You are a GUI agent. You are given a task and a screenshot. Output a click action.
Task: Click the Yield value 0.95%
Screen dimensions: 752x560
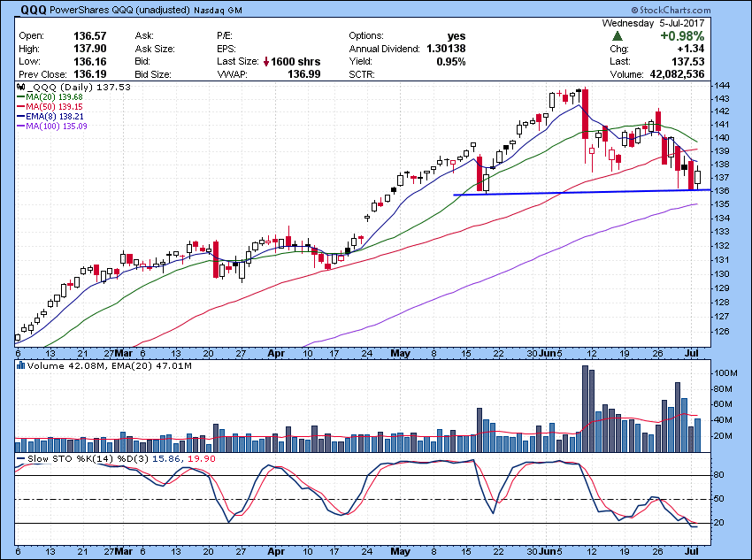coord(451,61)
